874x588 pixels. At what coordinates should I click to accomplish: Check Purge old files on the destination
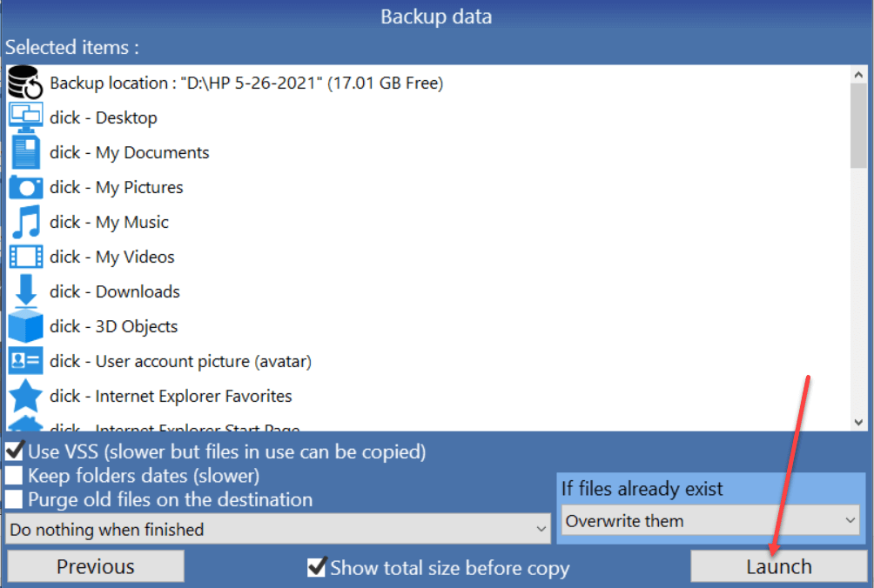(x=14, y=499)
